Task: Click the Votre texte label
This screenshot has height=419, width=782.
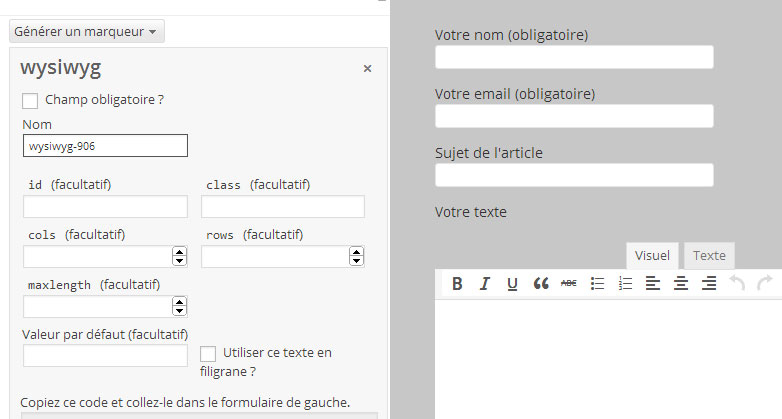Action: click(470, 212)
